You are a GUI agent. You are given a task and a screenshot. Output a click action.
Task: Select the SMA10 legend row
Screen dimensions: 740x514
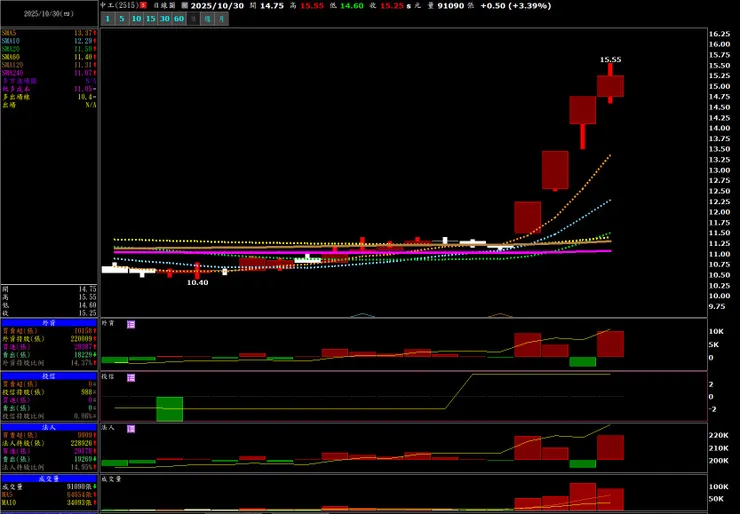coord(49,41)
